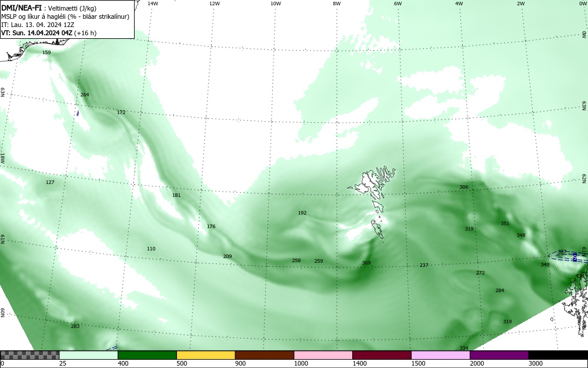The height and width of the screenshot is (368, 588).
Task: Click the map value 348
Action: click(521, 235)
